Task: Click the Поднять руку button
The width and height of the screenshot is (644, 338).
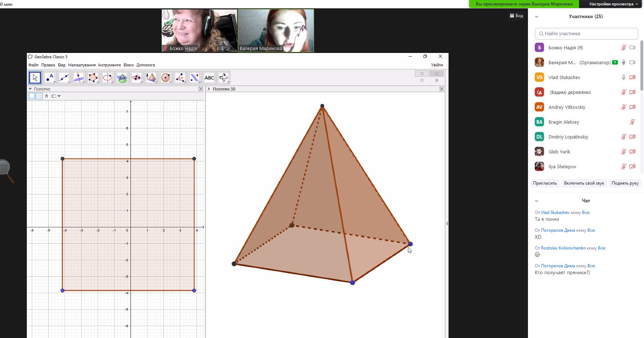Action: [x=625, y=183]
